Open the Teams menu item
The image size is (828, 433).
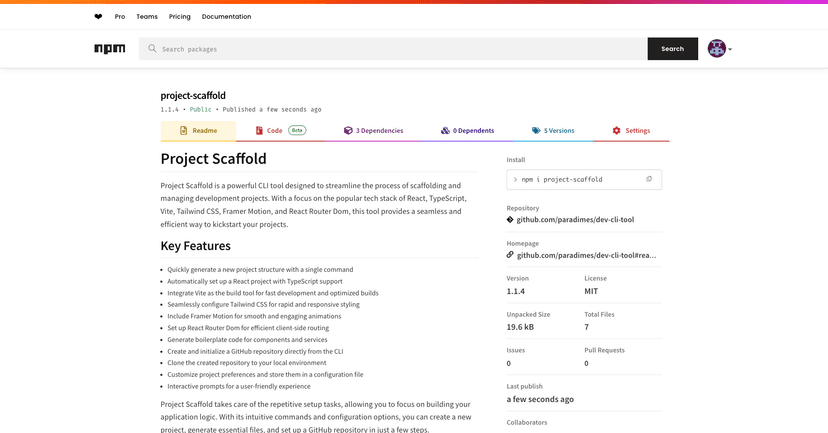click(x=147, y=17)
